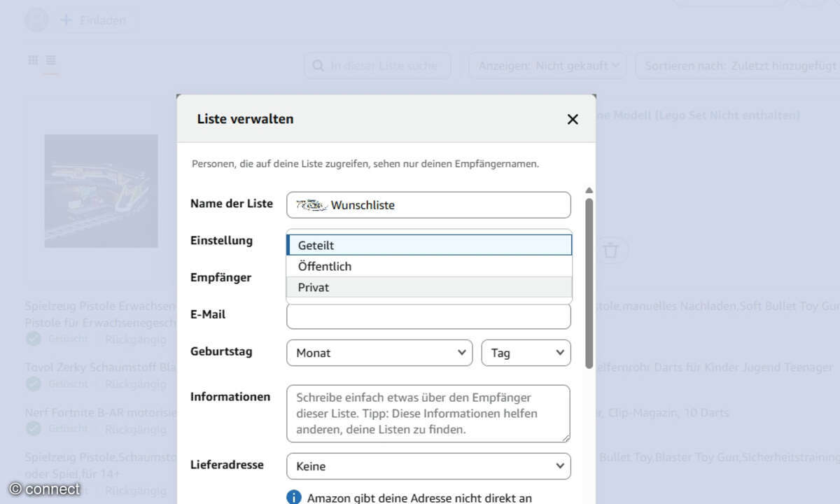Switch to list view layout

50,60
